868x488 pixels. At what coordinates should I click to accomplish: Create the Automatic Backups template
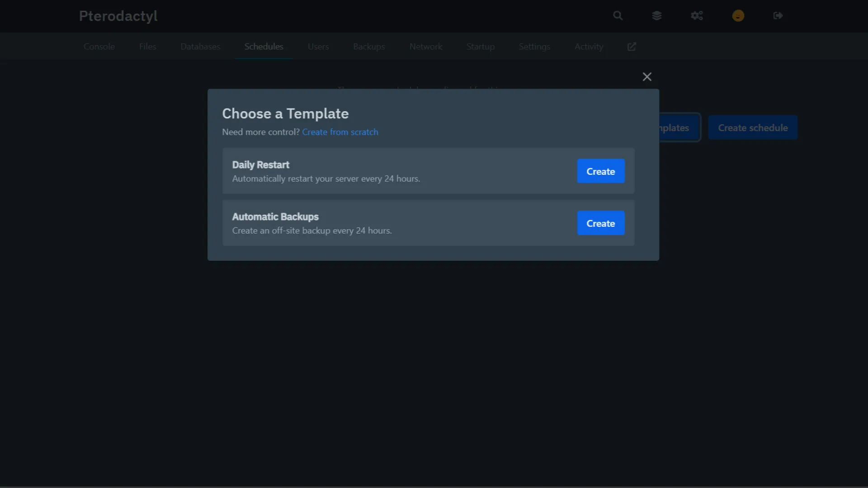click(600, 223)
